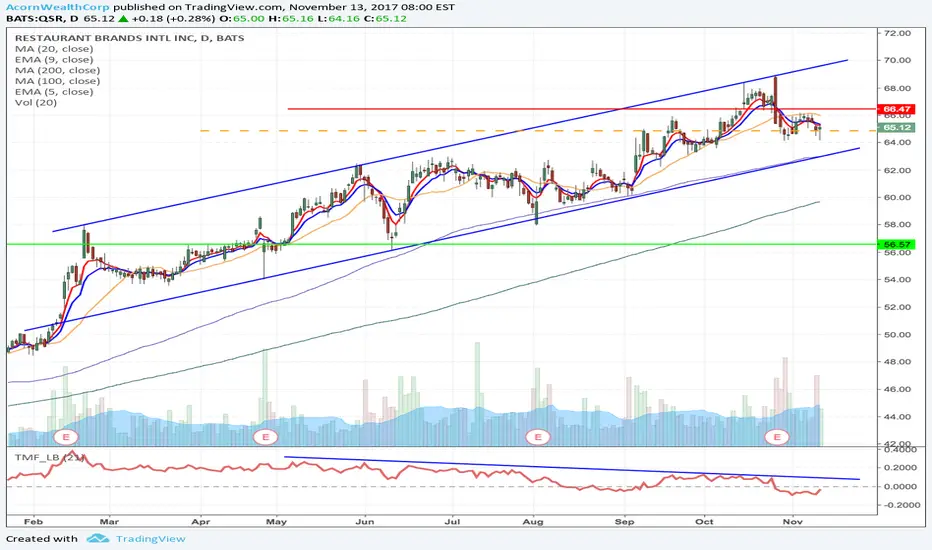
Task: Select the red 66.47 price label
Action: click(897, 109)
